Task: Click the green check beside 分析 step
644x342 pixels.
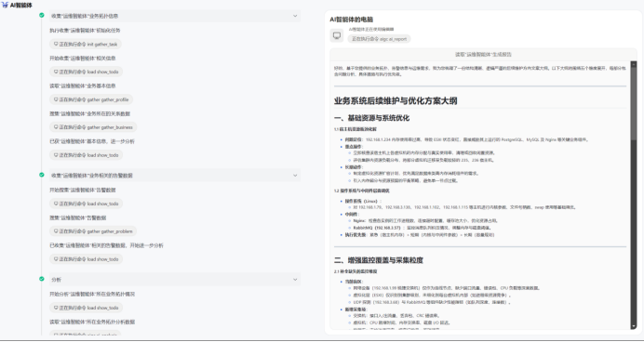Action: (x=42, y=279)
